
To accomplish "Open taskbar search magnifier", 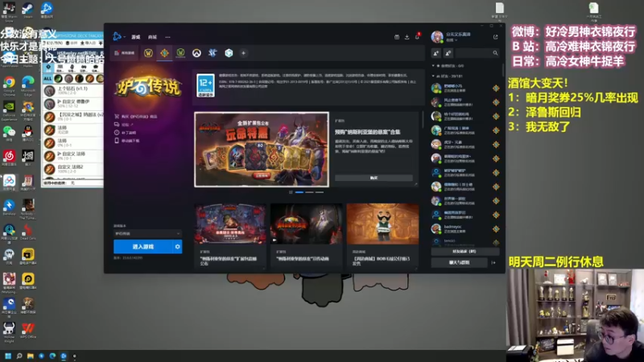I will 19,356.
